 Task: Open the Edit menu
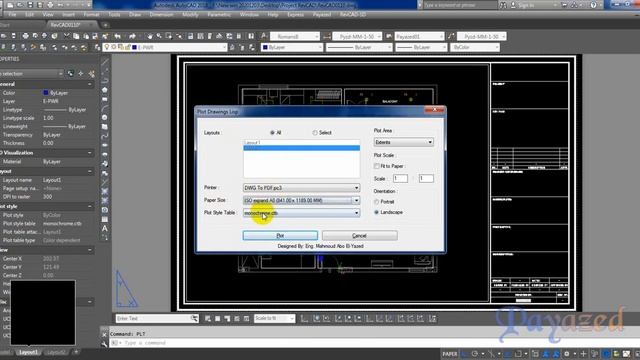coord(29,14)
